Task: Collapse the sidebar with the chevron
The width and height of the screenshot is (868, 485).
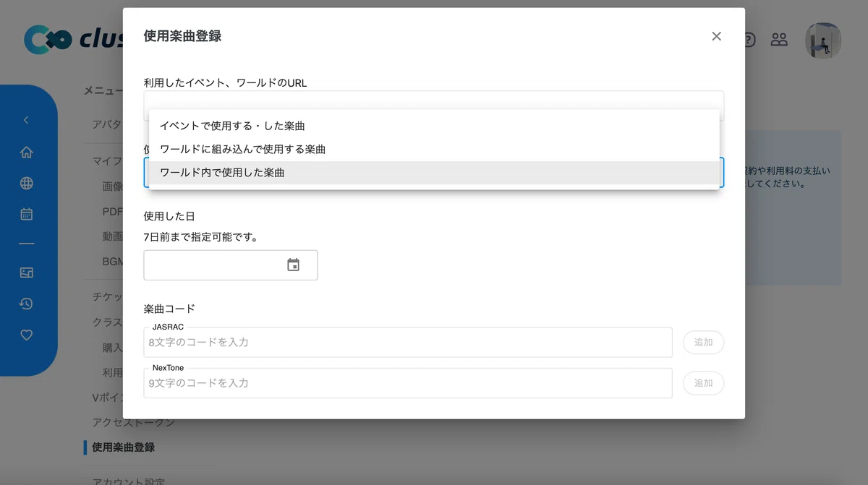Action: (27, 120)
